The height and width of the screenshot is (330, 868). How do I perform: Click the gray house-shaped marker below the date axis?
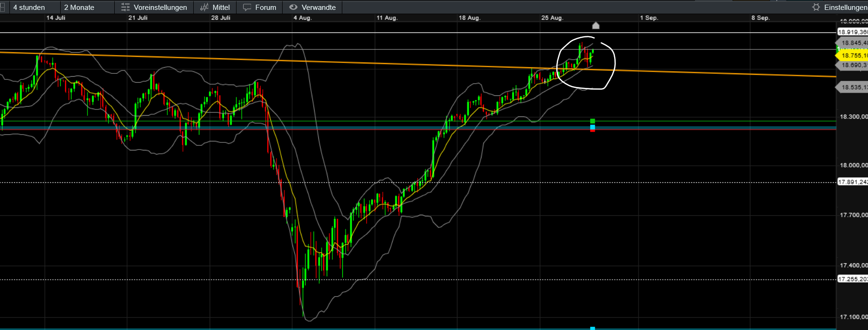click(x=596, y=25)
